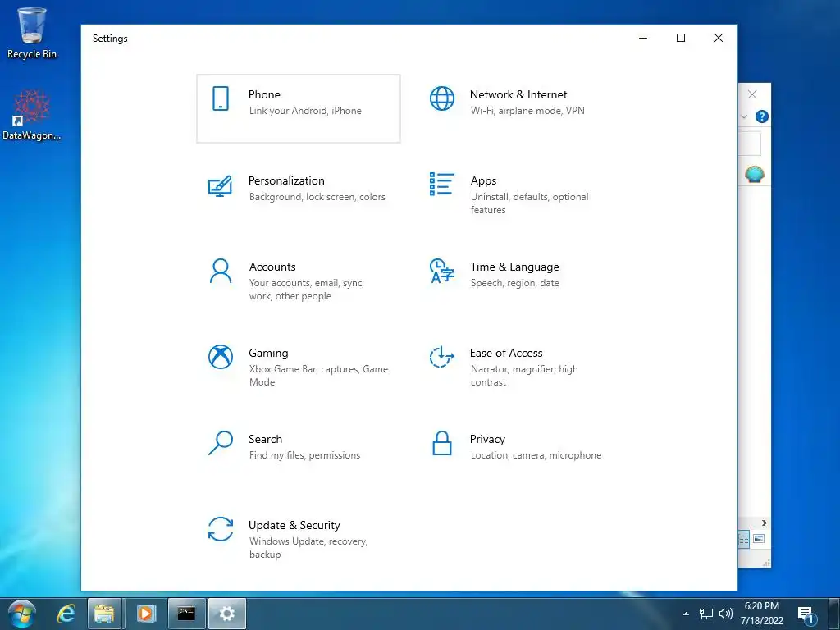Click the Privacy padlock icon
The image size is (840, 630).
(442, 443)
